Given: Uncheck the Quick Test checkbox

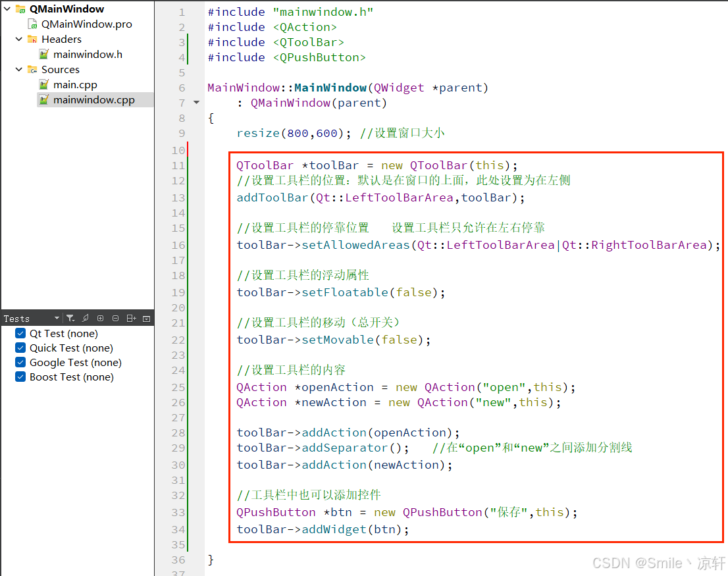Looking at the screenshot, I should [x=20, y=348].
